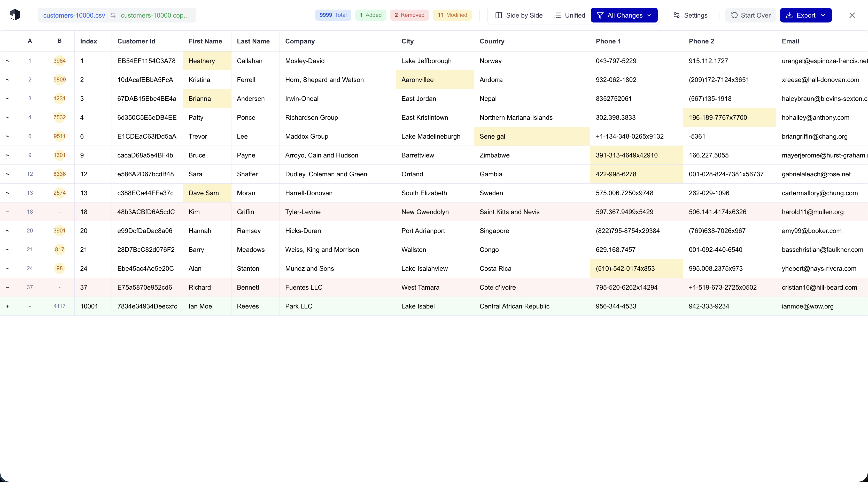Click the highlighted Aaronvillee city cell

(434, 80)
